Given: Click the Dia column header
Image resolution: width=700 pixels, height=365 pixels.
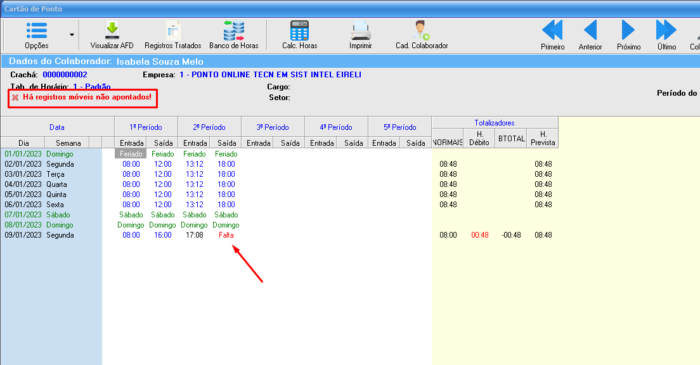Looking at the screenshot, I should coord(23,143).
